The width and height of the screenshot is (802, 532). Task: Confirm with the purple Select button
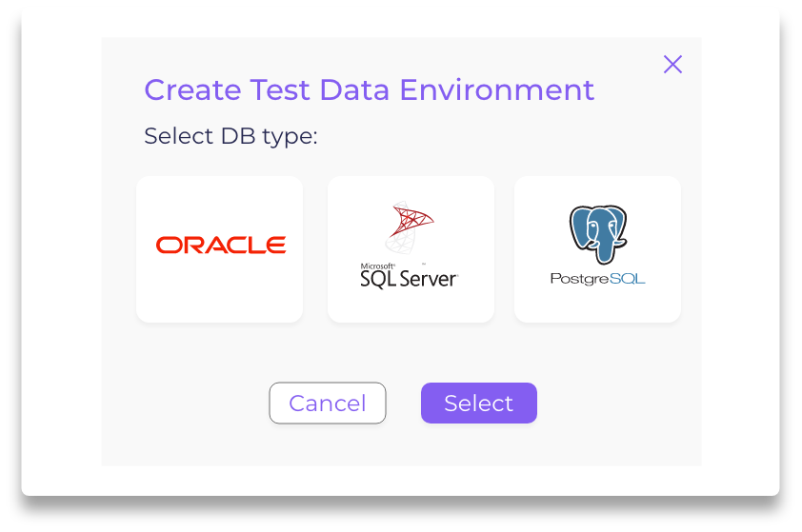pos(479,404)
